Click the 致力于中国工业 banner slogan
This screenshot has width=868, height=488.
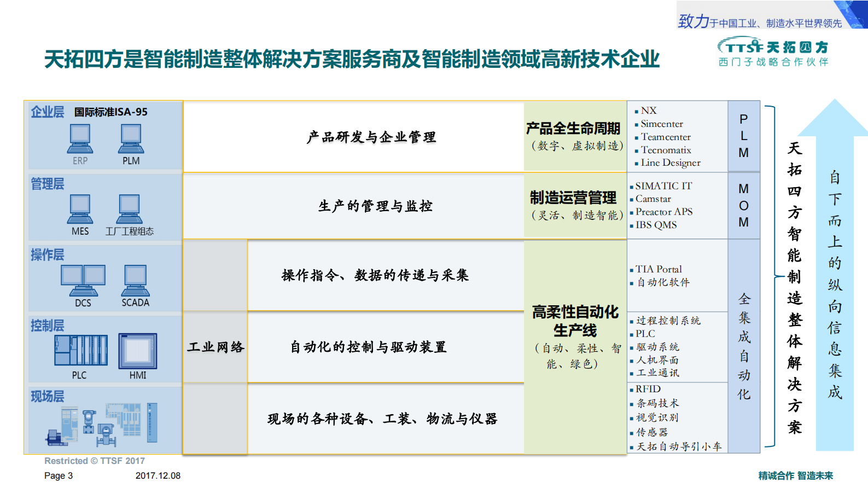[x=760, y=22]
